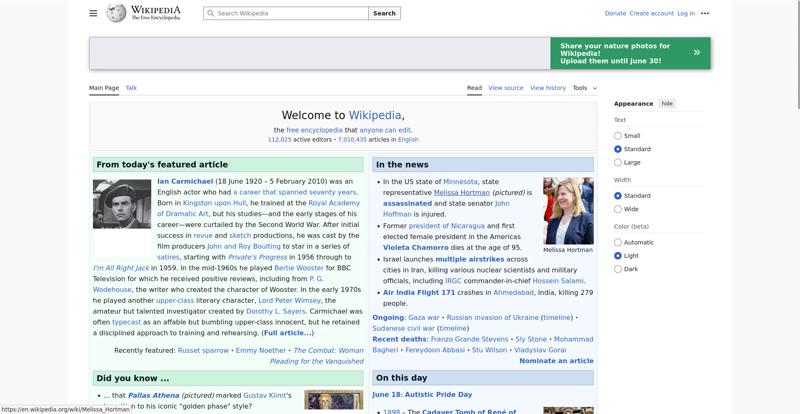Click the Emmy Noether link
The width and height of the screenshot is (800, 414).
[x=261, y=351]
